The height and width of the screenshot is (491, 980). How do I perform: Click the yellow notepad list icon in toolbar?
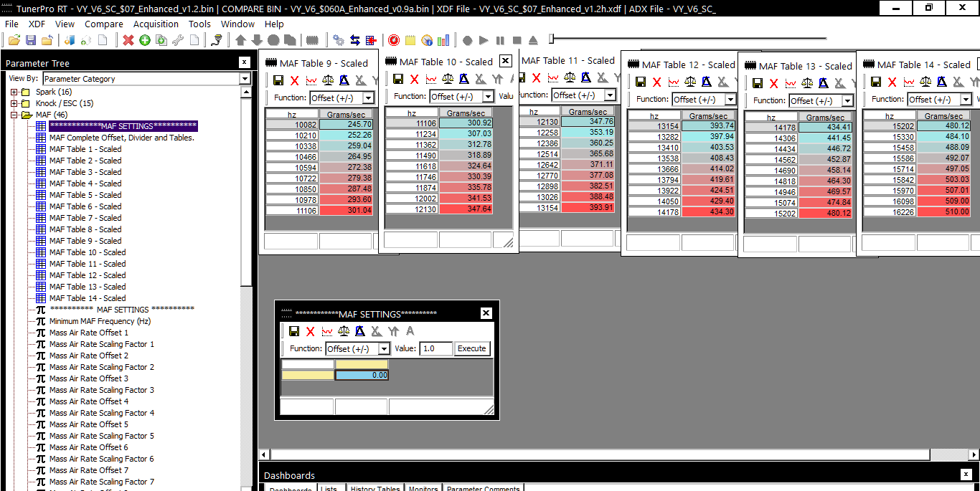pos(410,40)
